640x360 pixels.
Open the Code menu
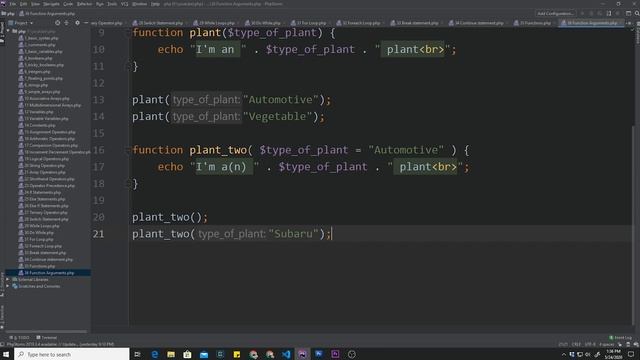[x=68, y=4]
